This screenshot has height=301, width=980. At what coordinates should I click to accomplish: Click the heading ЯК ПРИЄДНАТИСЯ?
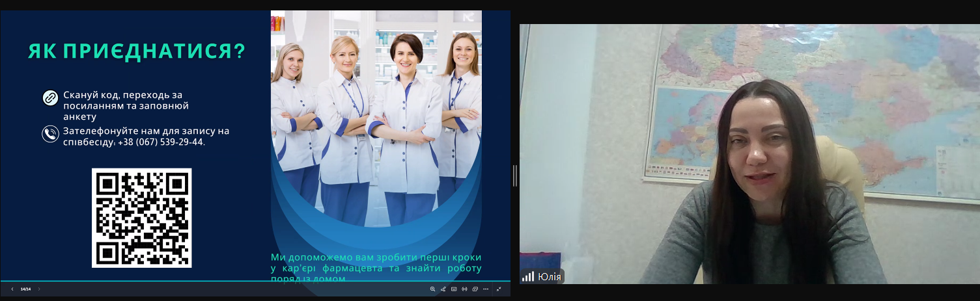[137, 52]
